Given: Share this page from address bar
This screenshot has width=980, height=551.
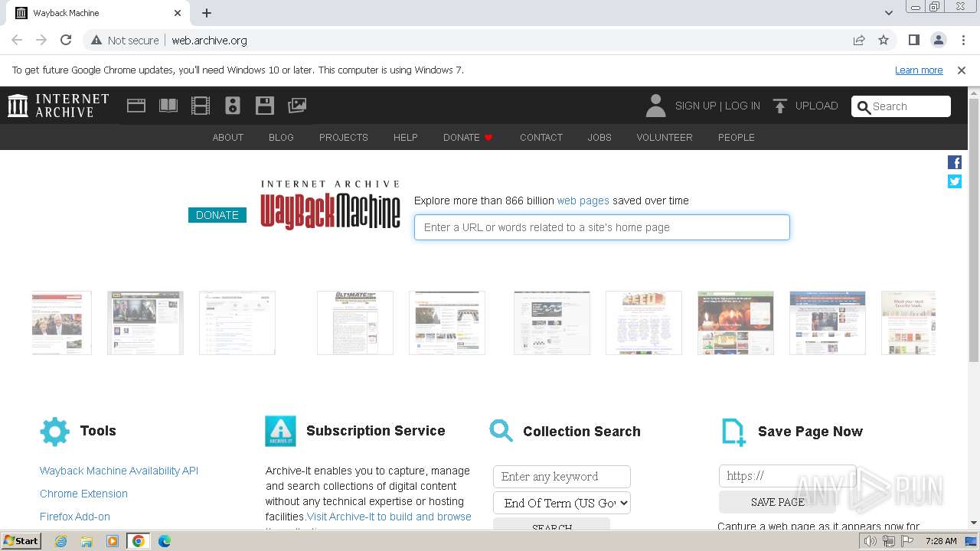Looking at the screenshot, I should [859, 40].
